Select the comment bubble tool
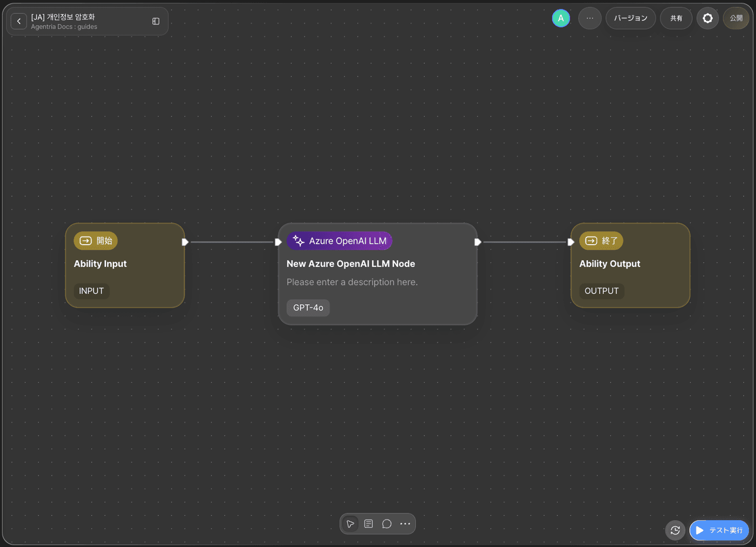 point(387,524)
